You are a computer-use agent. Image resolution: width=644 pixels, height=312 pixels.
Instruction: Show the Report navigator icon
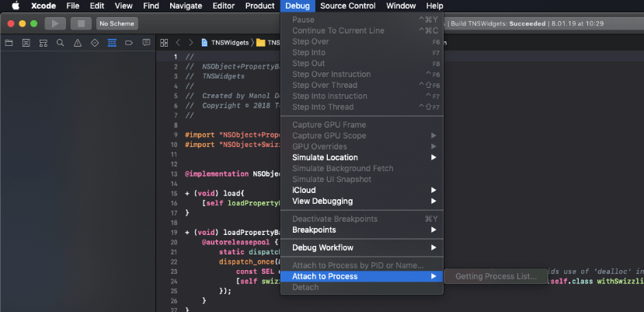[x=146, y=43]
